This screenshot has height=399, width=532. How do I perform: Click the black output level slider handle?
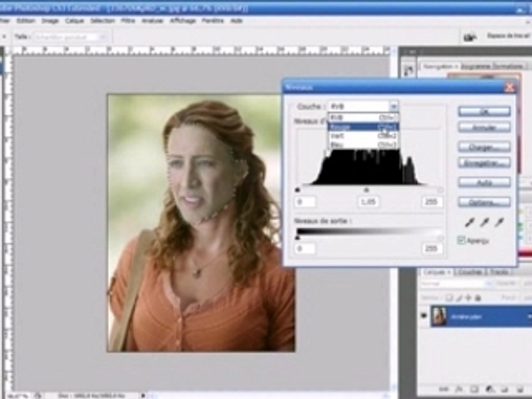click(x=298, y=238)
